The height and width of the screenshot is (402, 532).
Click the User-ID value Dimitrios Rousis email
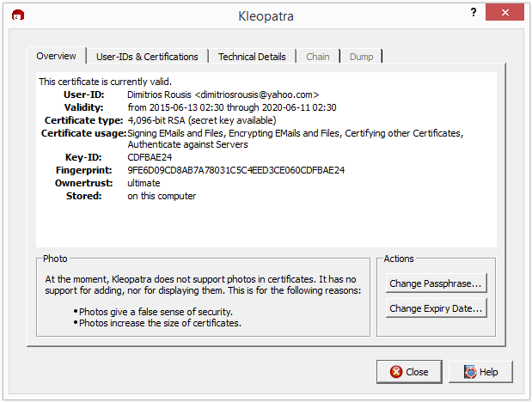(x=223, y=94)
